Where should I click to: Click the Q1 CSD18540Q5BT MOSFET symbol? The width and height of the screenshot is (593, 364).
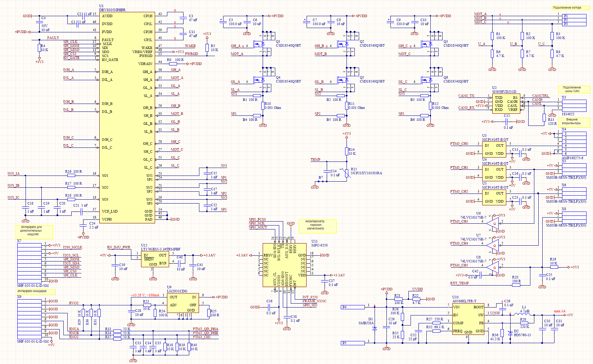[262, 44]
